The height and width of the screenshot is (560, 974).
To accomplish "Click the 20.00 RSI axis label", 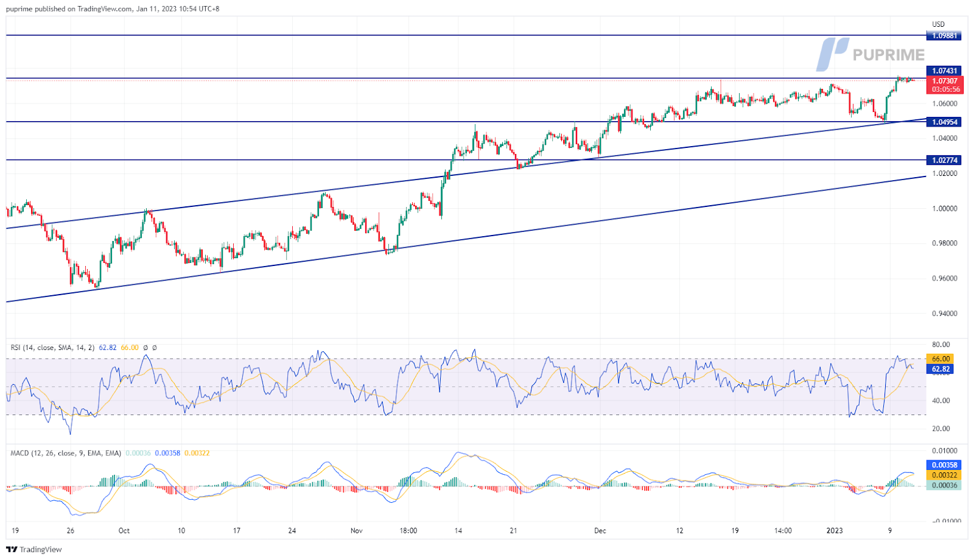I will (941, 429).
